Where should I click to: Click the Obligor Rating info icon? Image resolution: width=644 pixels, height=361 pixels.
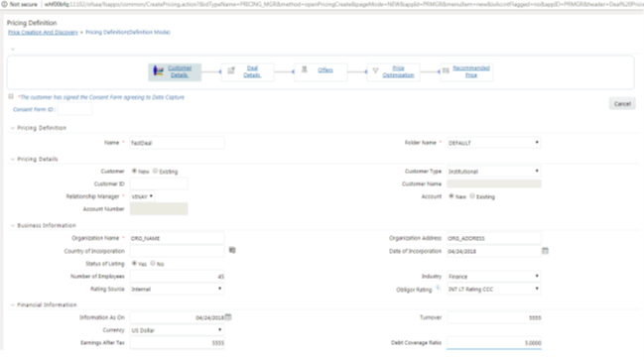click(438, 288)
